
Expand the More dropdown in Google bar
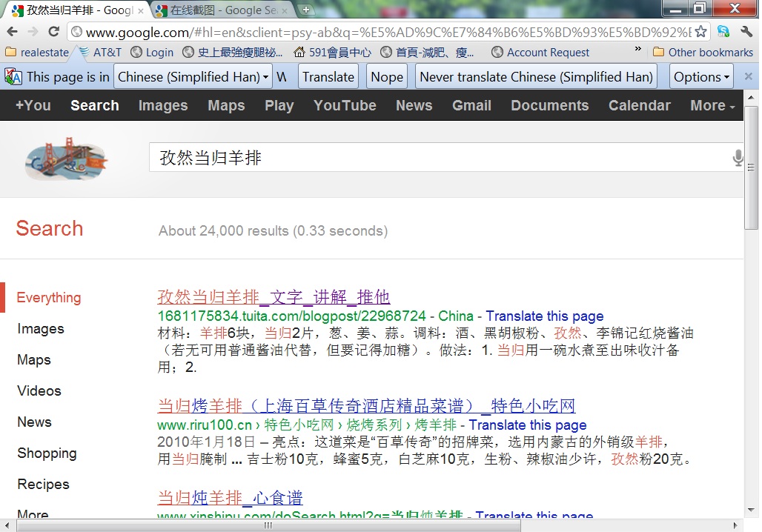click(x=712, y=105)
